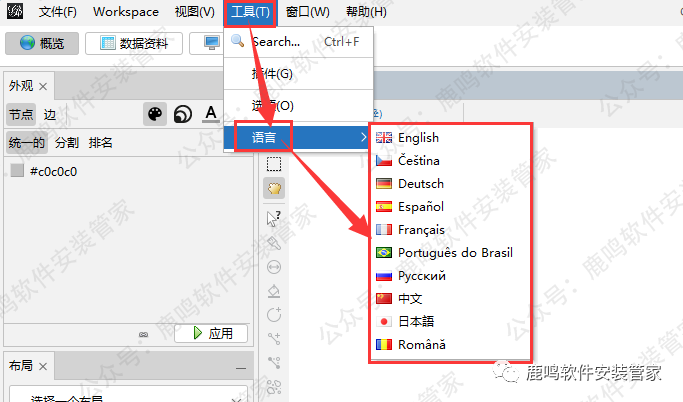Screen dimensions: 683x402
Task: Click the node size rings icon
Action: pos(182,114)
